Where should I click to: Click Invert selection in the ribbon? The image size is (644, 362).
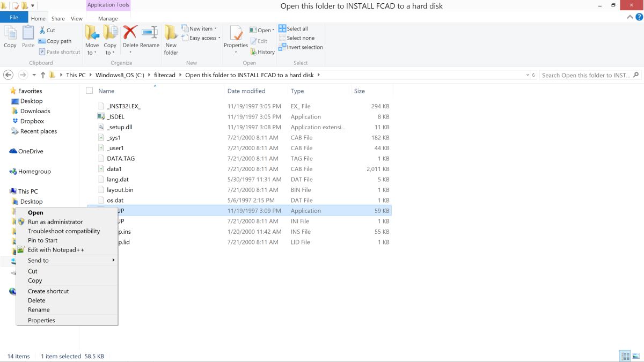point(301,47)
